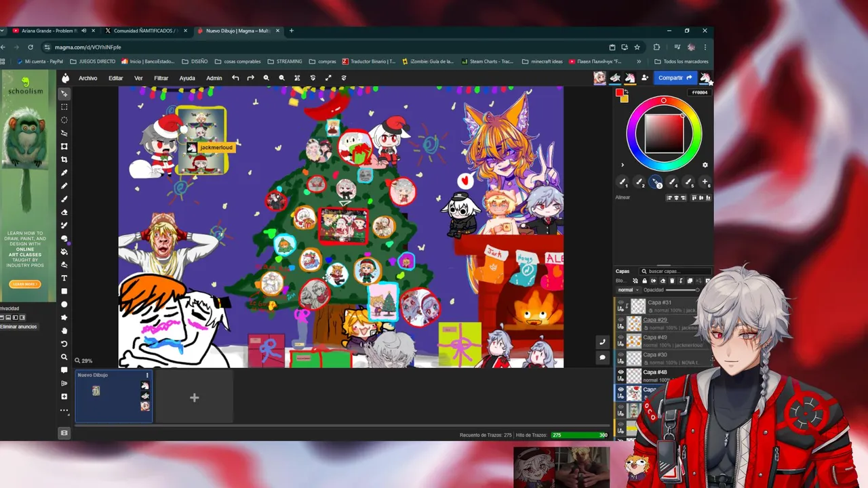Swap foreground and background colors
The image size is (868, 488).
click(626, 91)
